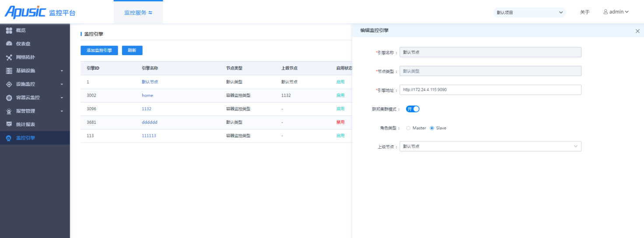Image resolution: width=644 pixels, height=238 pixels.
Task: Click the 添加监控引擎 button
Action: [x=99, y=50]
